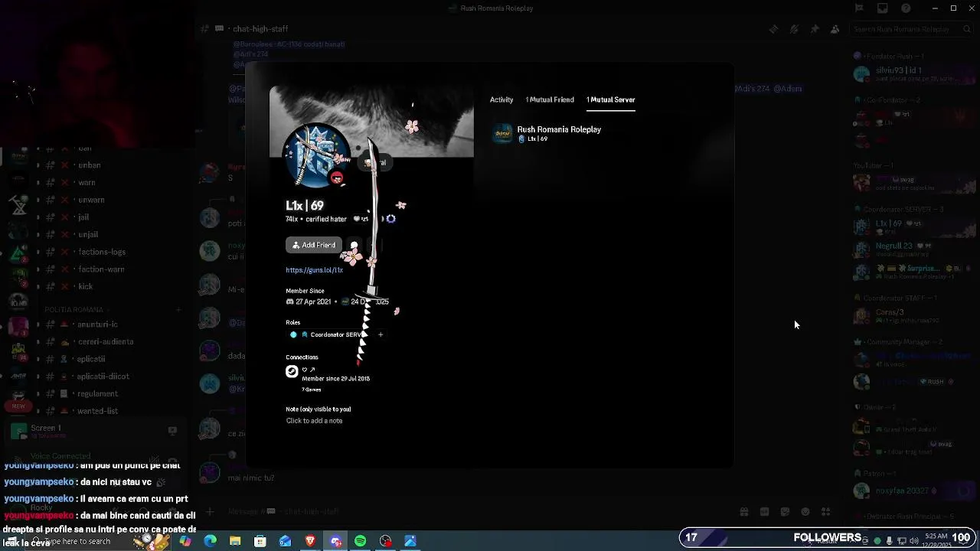The image size is (980, 551).
Task: Switch to the Activity tab in profile
Action: [x=501, y=99]
